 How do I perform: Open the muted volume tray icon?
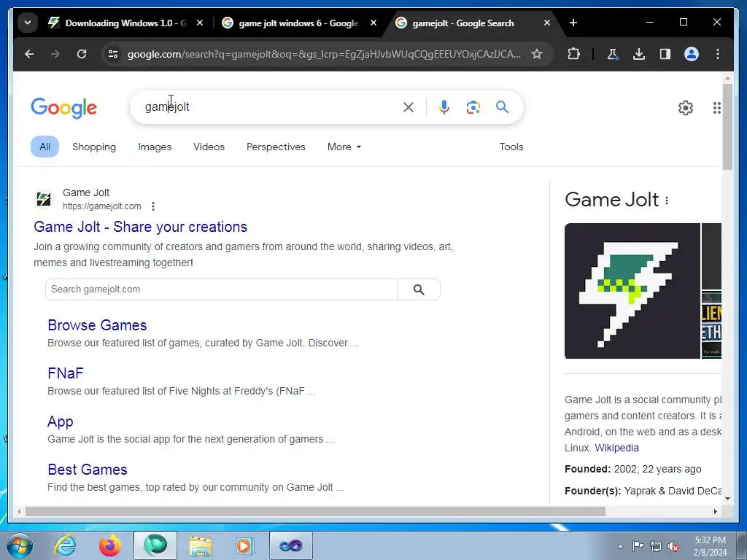(673, 546)
